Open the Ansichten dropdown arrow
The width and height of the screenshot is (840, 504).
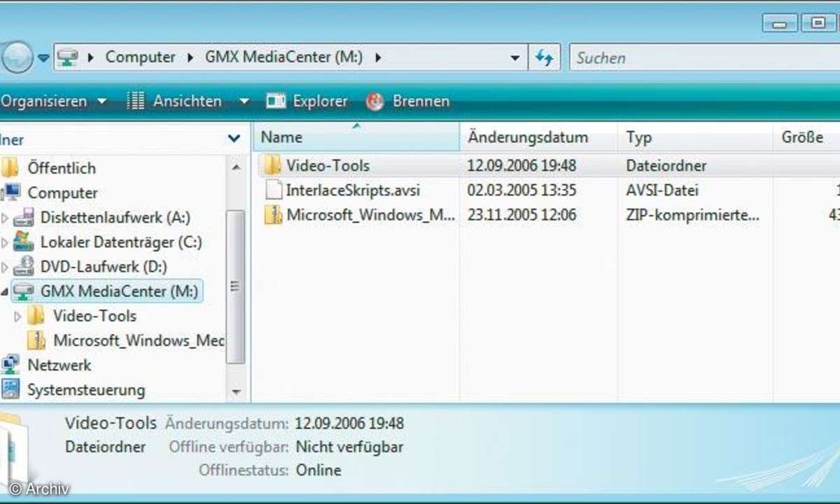244,101
